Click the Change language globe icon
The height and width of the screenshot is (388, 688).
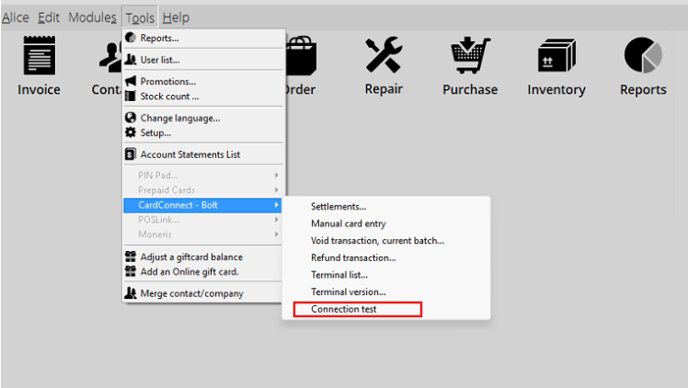pos(130,118)
